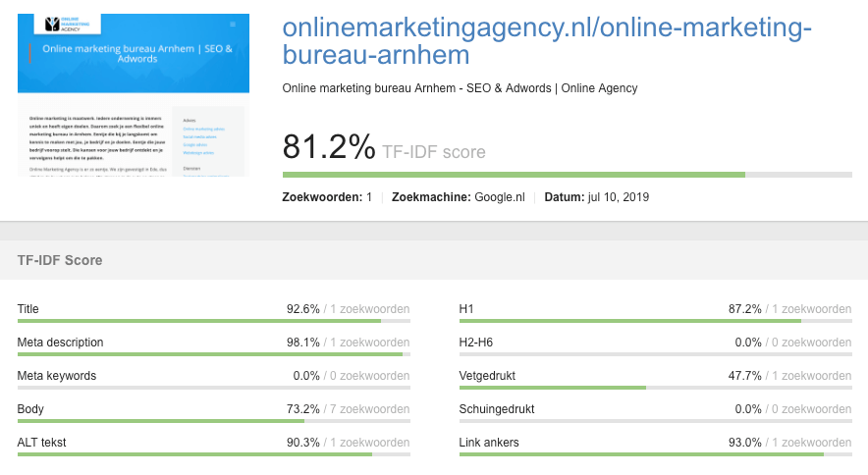Screen dimensions: 868x475
Task: Select the 'H1' row label
Action: (466, 309)
